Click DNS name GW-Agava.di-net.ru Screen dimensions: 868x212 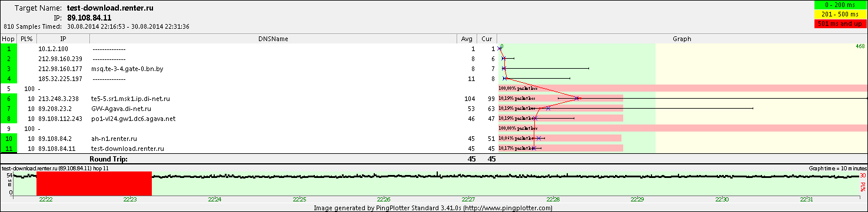[x=122, y=109]
